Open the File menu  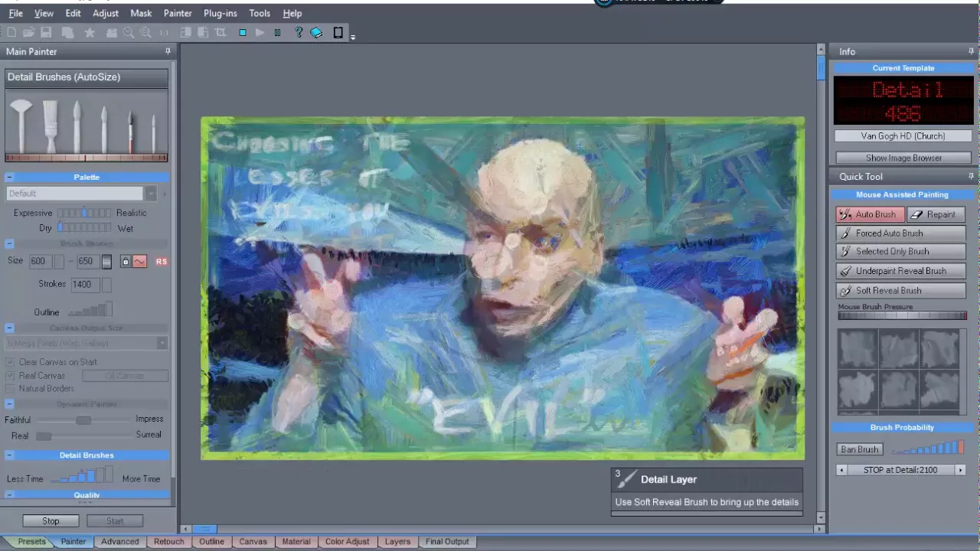point(15,13)
